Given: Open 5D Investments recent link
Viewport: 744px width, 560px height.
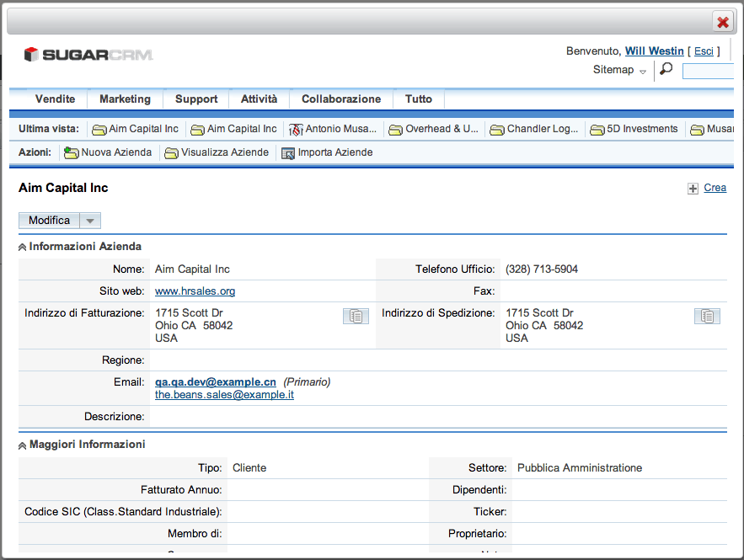Looking at the screenshot, I should [x=642, y=129].
